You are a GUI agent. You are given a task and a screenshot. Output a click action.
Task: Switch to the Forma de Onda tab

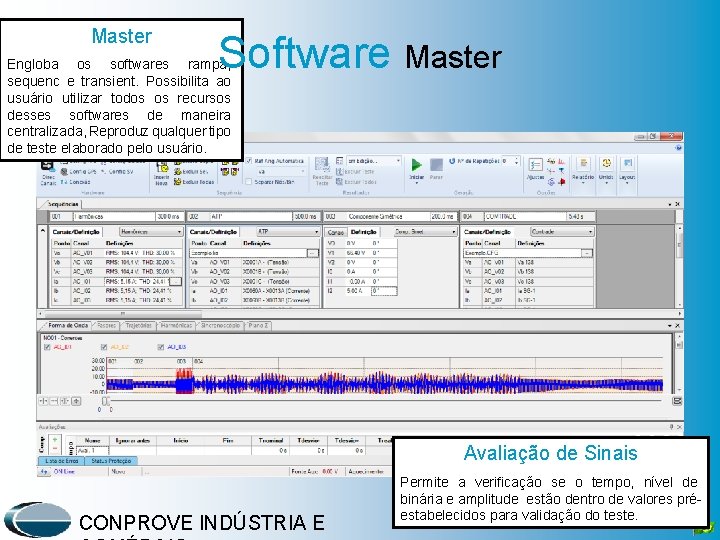pos(68,326)
